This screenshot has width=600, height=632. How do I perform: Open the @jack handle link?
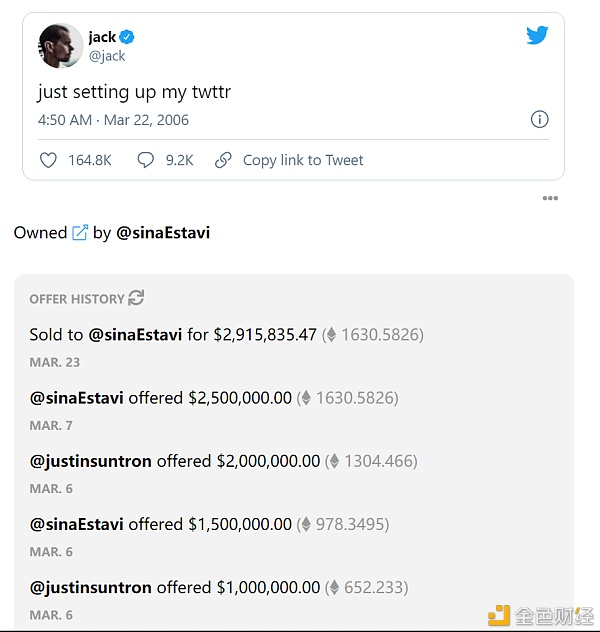[x=106, y=56]
